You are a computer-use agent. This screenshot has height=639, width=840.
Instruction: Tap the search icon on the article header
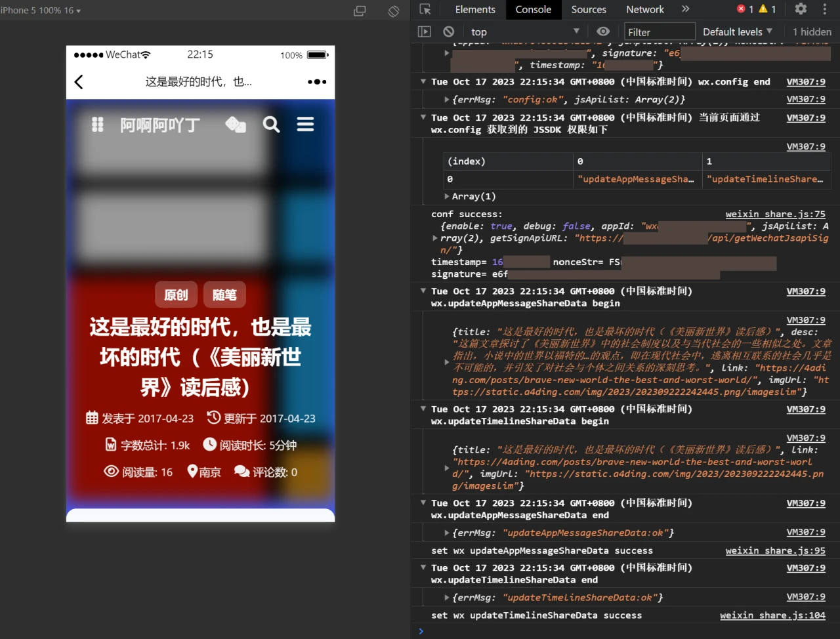(271, 123)
